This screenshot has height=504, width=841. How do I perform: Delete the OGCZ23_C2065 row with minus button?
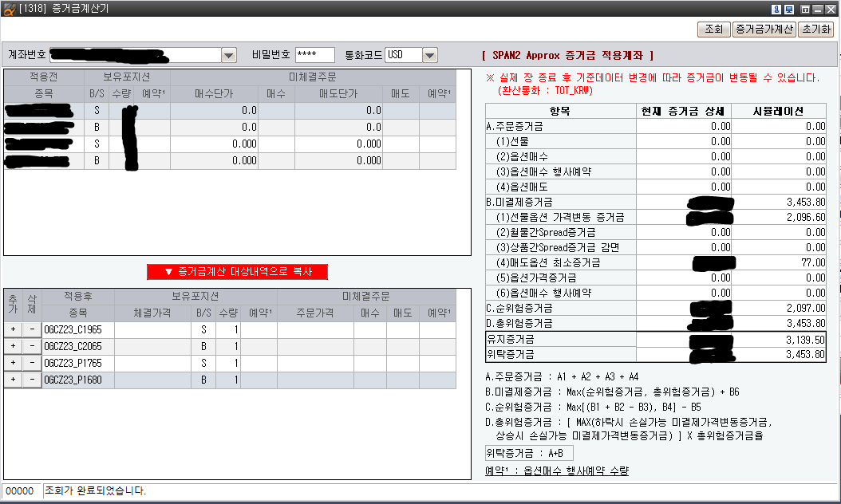point(32,347)
